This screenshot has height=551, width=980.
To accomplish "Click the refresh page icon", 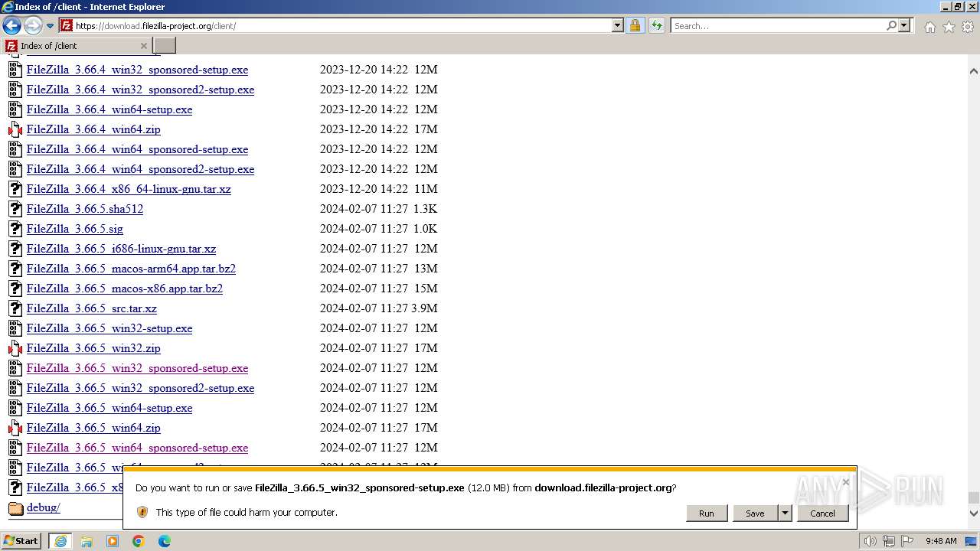I will (x=656, y=25).
